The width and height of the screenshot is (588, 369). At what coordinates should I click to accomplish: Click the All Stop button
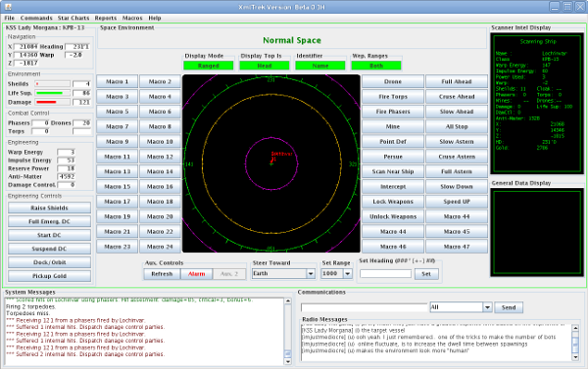[457, 126]
